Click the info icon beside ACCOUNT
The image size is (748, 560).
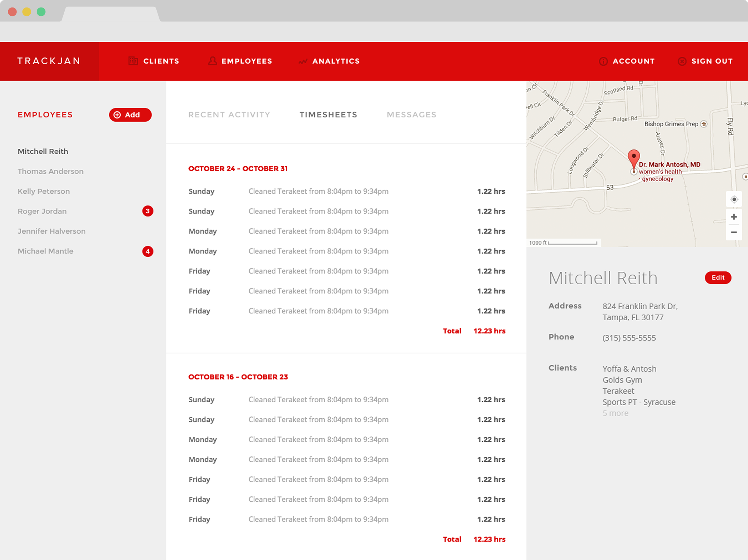coord(603,61)
